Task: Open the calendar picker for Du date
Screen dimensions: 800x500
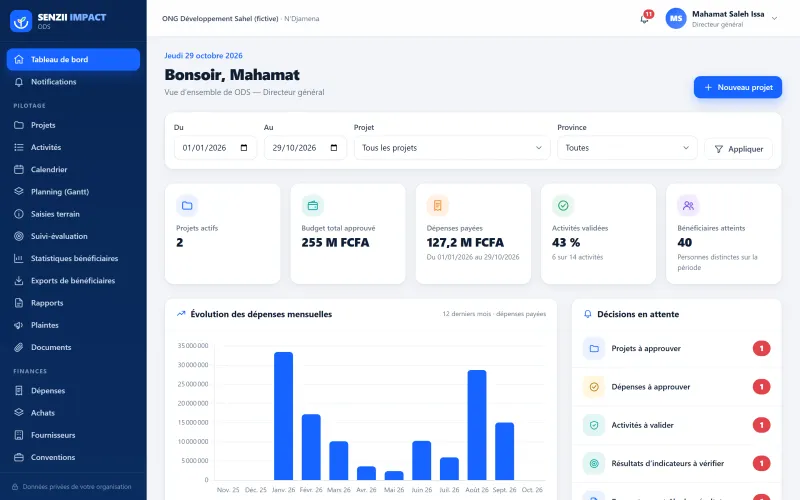Action: pyautogui.click(x=244, y=148)
